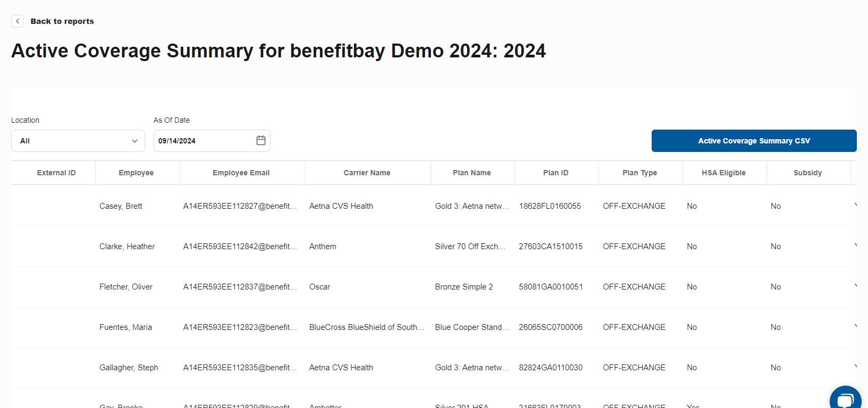Open the calendar date picker icon
Image resolution: width=868 pixels, height=408 pixels.
(261, 140)
